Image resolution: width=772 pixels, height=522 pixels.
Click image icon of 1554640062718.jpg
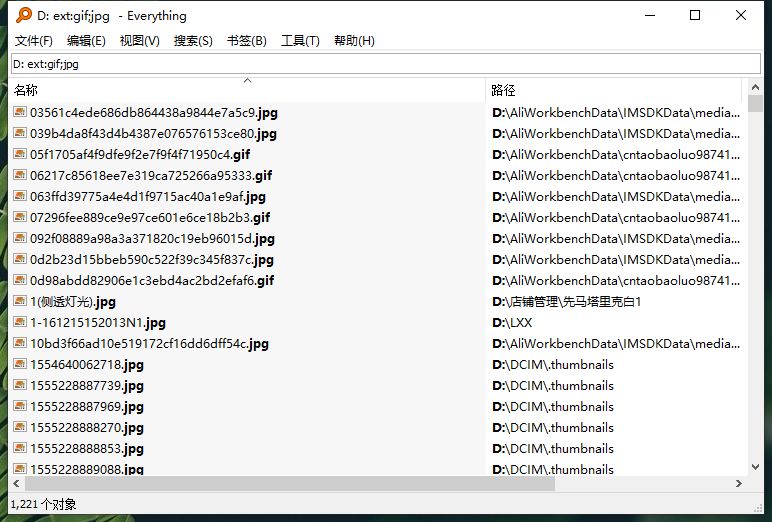tap(20, 364)
